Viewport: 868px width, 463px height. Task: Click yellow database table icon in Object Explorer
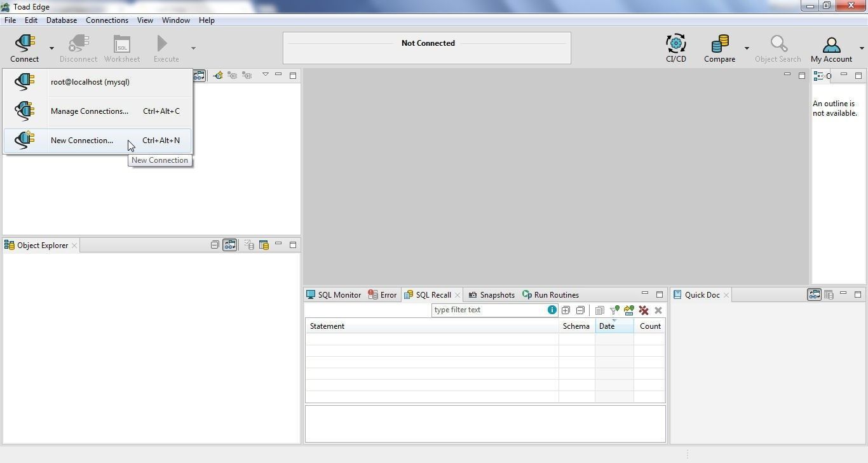[264, 245]
